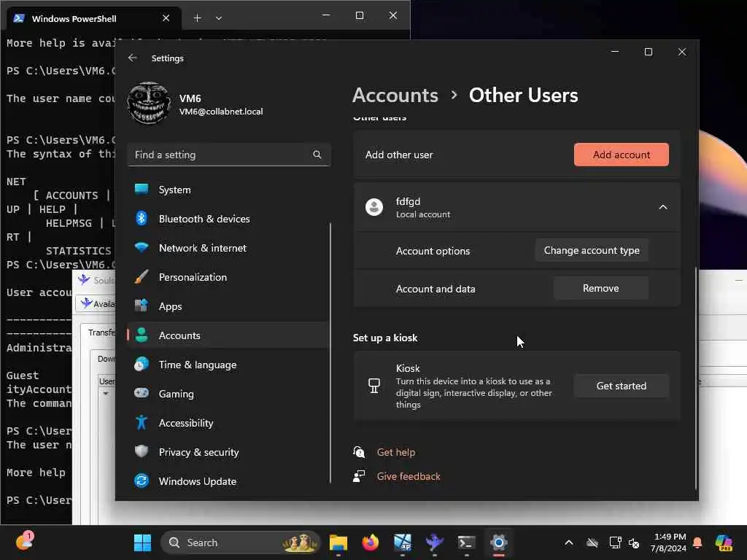
Task: Select Accounts in the sidebar
Action: [x=228, y=335]
